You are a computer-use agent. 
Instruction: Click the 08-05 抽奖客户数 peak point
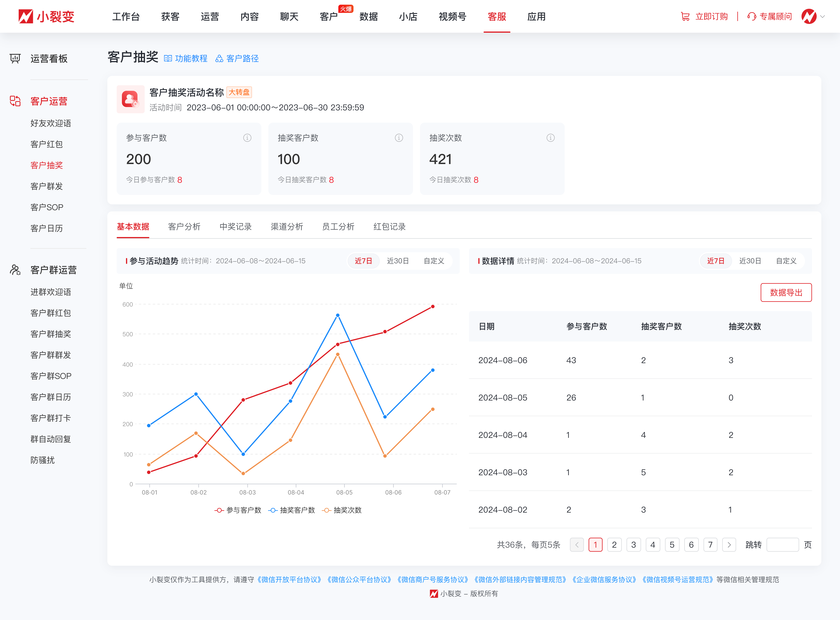[x=338, y=315]
